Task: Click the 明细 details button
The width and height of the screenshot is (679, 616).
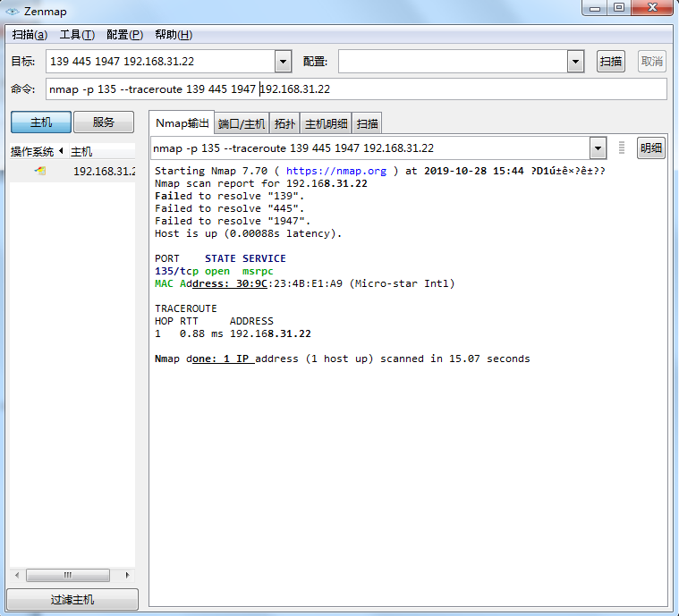Action: pyautogui.click(x=651, y=148)
